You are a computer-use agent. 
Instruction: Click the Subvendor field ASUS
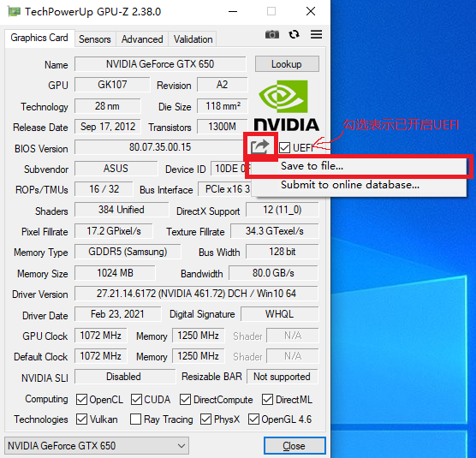click(x=116, y=169)
